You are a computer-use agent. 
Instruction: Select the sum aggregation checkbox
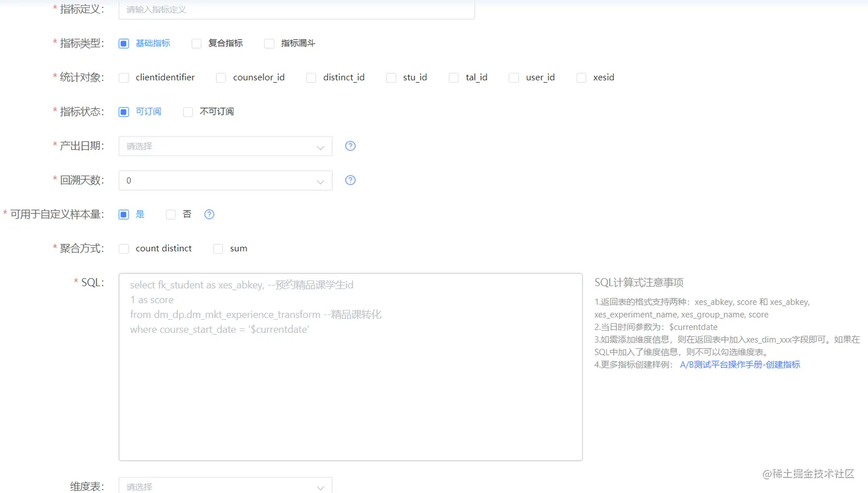[x=218, y=248]
